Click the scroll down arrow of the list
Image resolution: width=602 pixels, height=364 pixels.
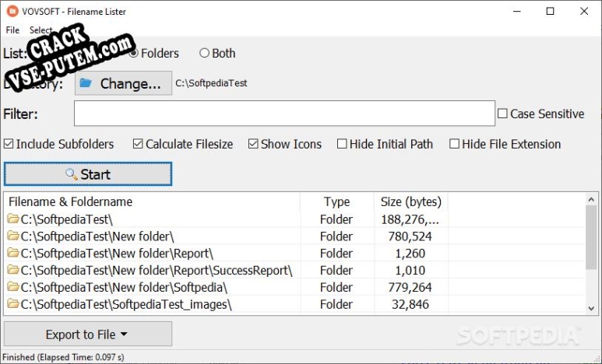[x=591, y=308]
